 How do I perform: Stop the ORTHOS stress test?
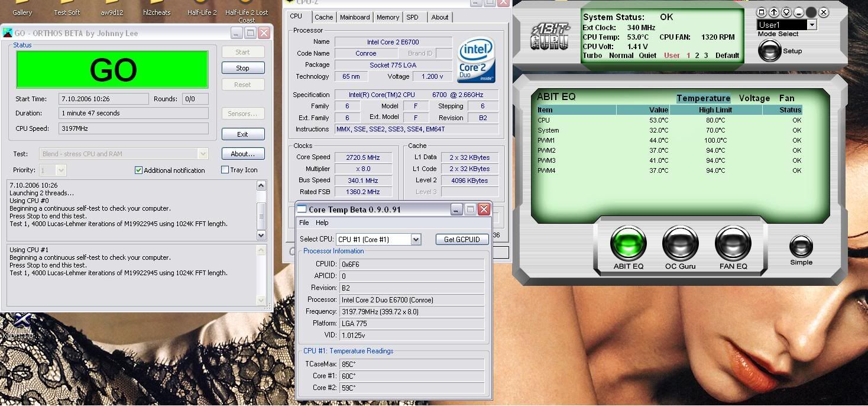coord(242,68)
